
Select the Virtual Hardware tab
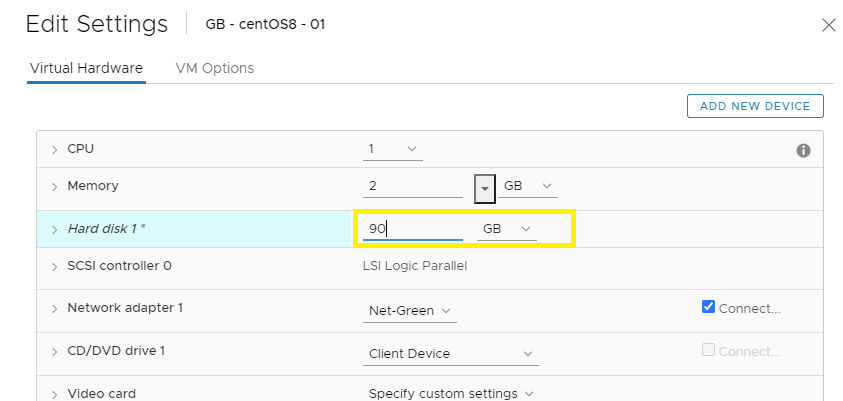click(86, 68)
